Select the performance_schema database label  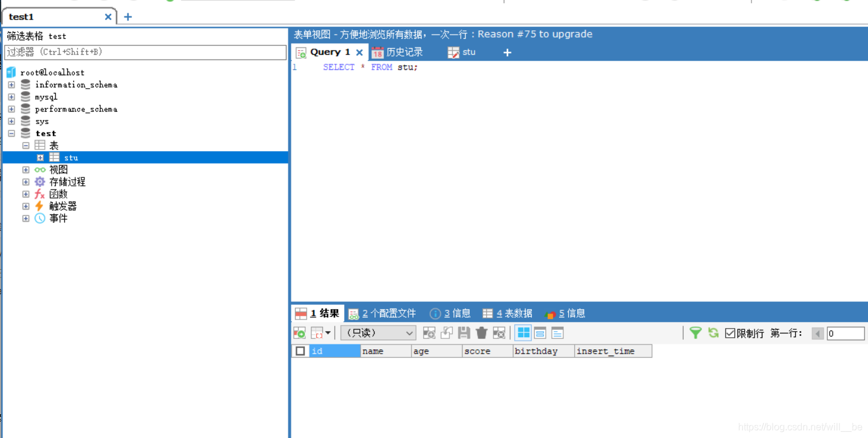point(76,109)
